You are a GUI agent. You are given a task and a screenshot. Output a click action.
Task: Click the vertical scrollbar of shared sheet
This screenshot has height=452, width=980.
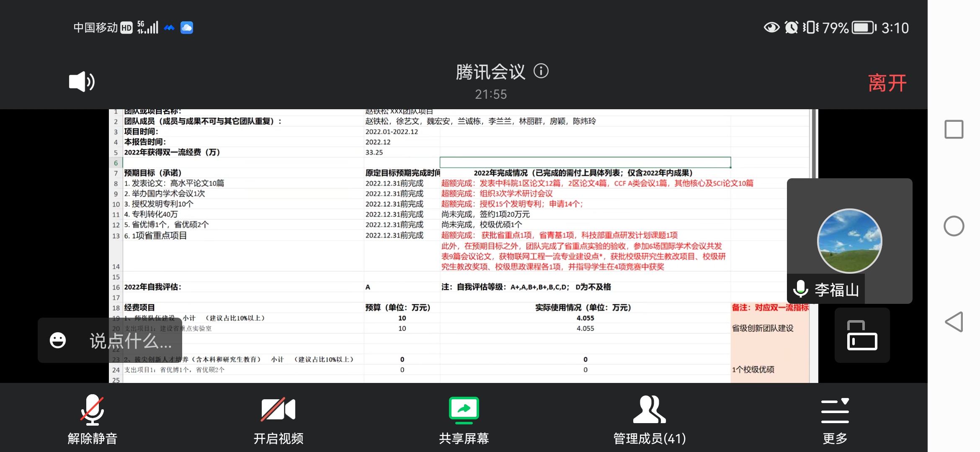click(813, 142)
